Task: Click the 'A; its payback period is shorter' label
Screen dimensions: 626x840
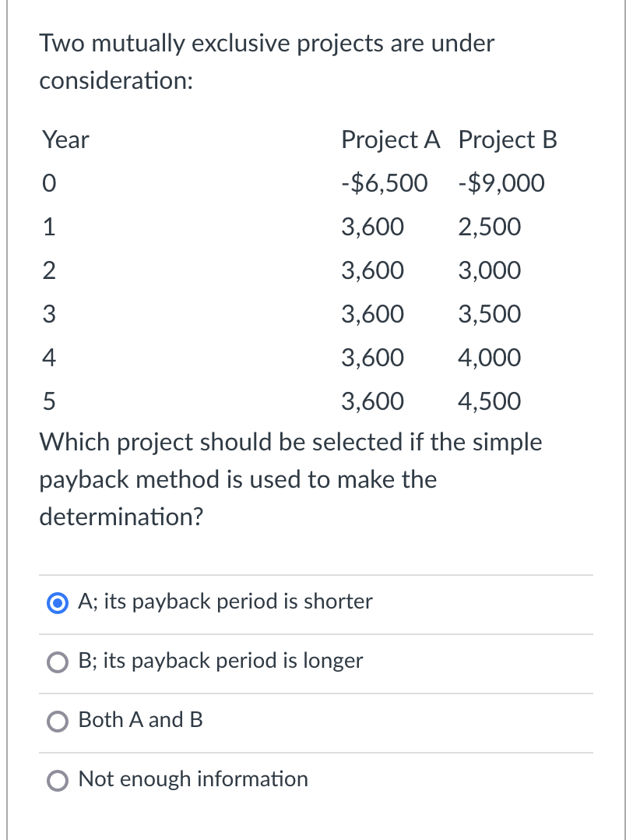Action: click(224, 602)
